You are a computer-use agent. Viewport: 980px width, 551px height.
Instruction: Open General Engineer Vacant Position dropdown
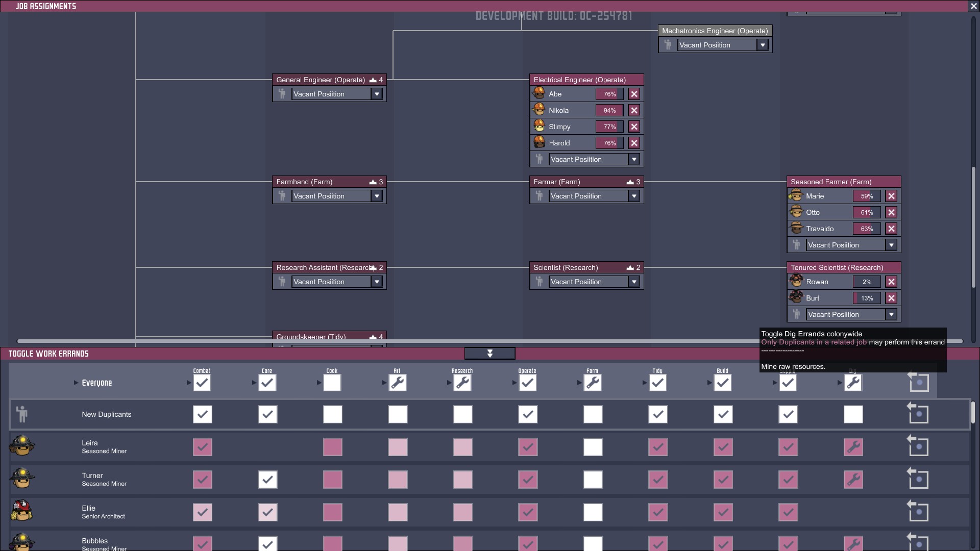377,94
